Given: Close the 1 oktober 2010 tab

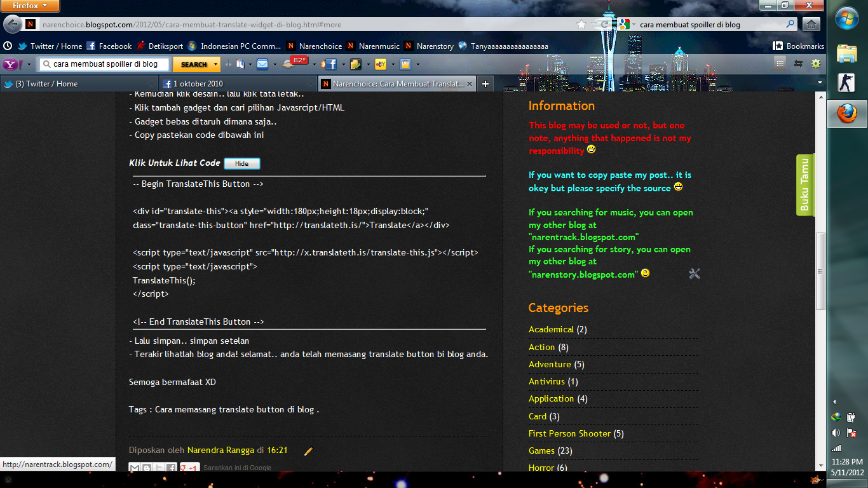Looking at the screenshot, I should point(310,83).
